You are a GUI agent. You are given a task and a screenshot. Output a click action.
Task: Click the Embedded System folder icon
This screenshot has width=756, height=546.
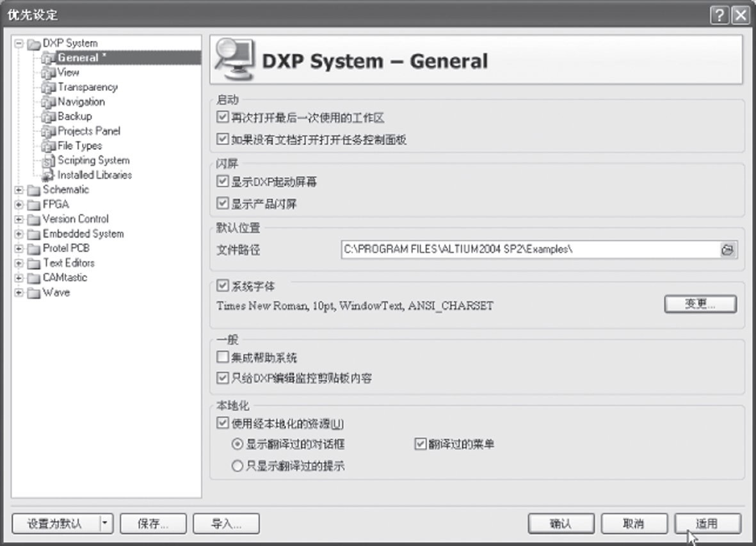tap(34, 234)
